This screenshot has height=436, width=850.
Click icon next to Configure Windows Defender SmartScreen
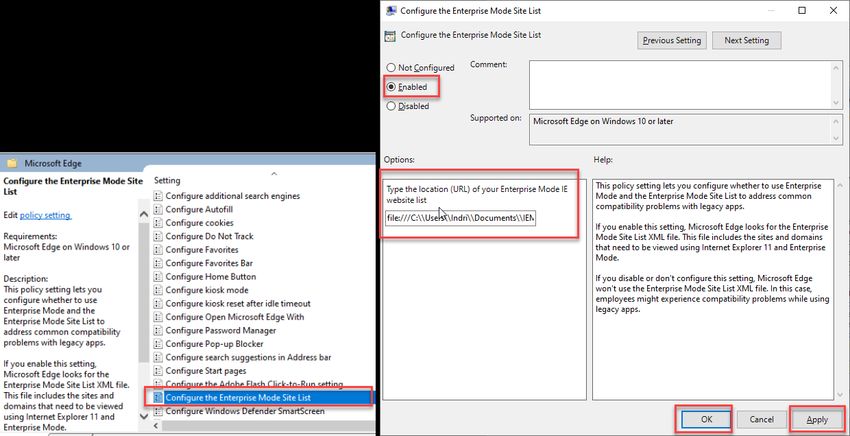[158, 411]
